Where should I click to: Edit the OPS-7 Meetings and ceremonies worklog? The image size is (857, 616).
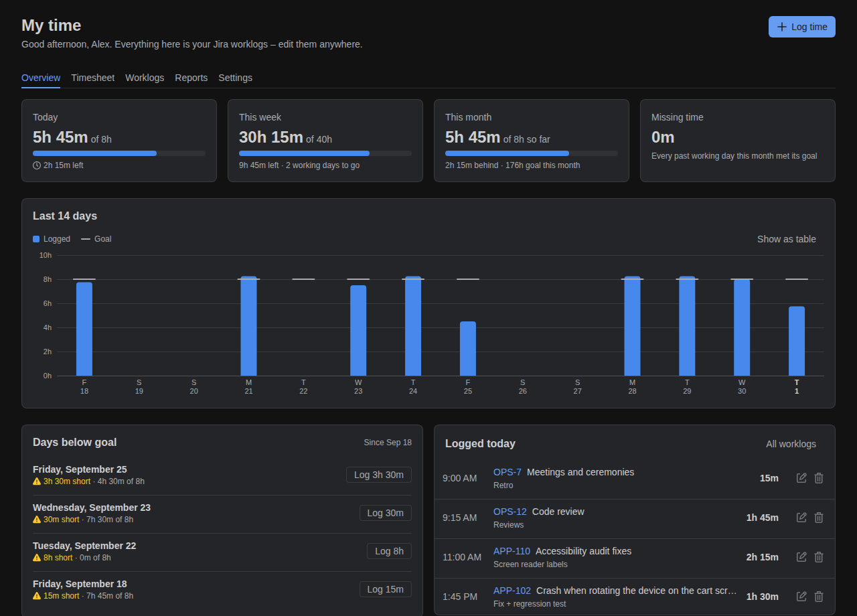point(801,478)
